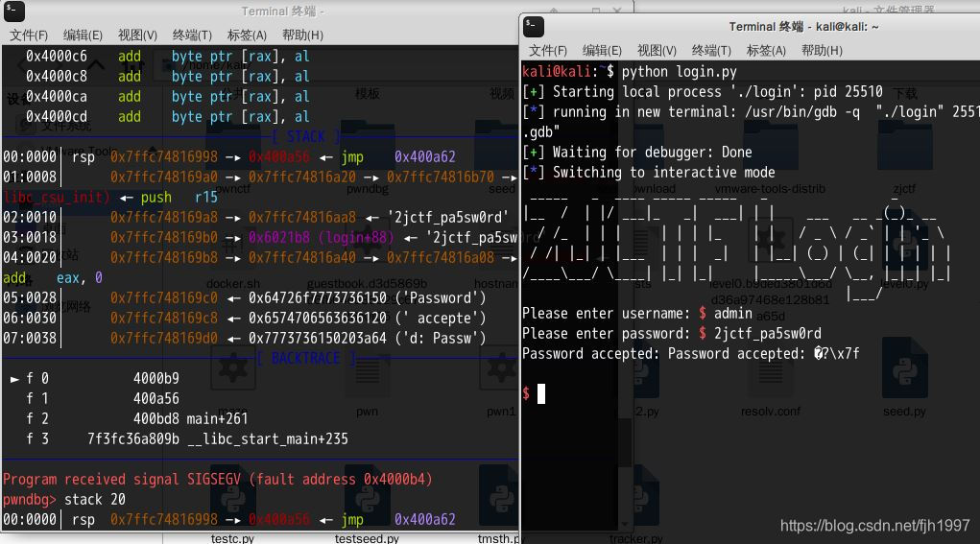980x544 pixels.
Task: Open 视图(V) menu in right kali terminal
Action: pos(657,50)
